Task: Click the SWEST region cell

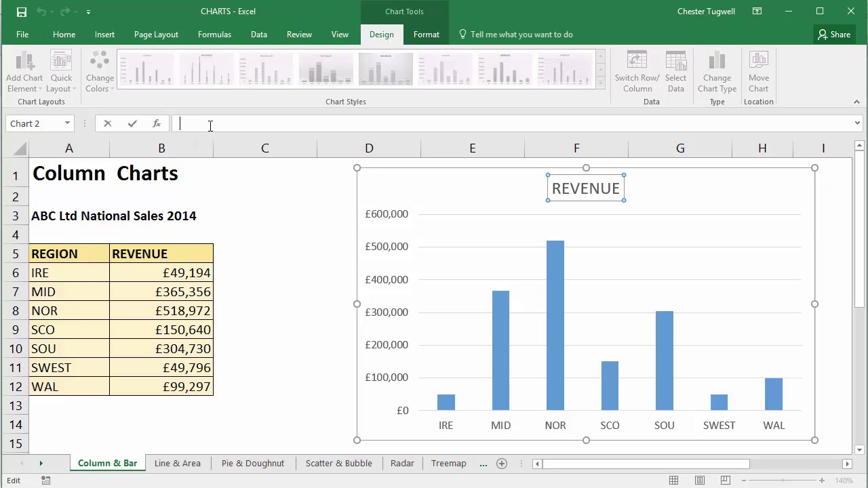Action: click(69, 367)
